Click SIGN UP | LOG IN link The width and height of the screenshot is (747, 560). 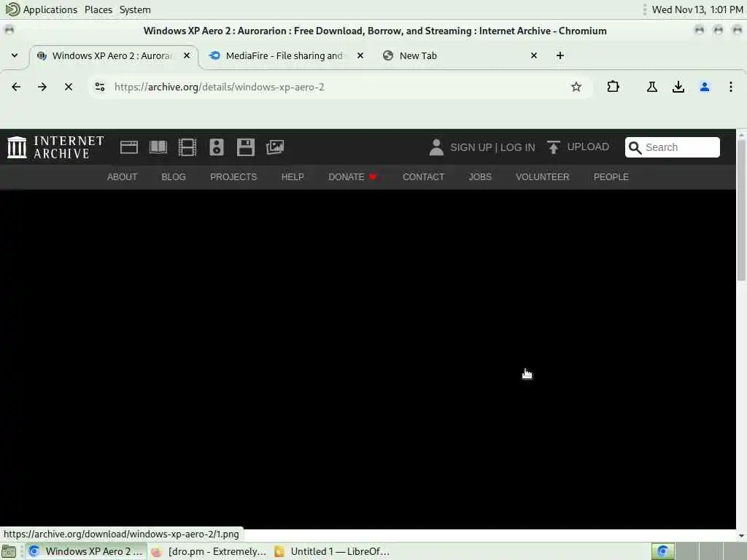(492, 147)
